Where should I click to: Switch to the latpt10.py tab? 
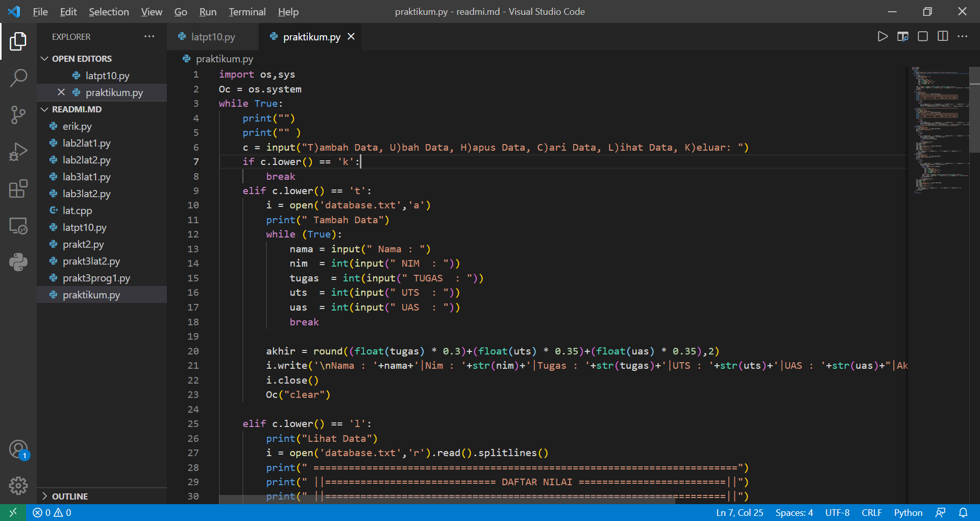coord(212,36)
